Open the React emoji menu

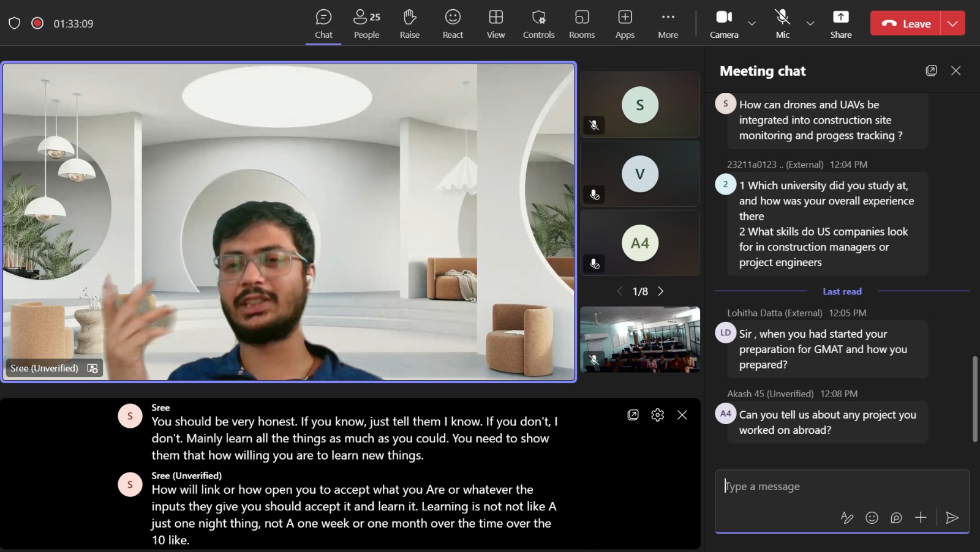(x=453, y=24)
